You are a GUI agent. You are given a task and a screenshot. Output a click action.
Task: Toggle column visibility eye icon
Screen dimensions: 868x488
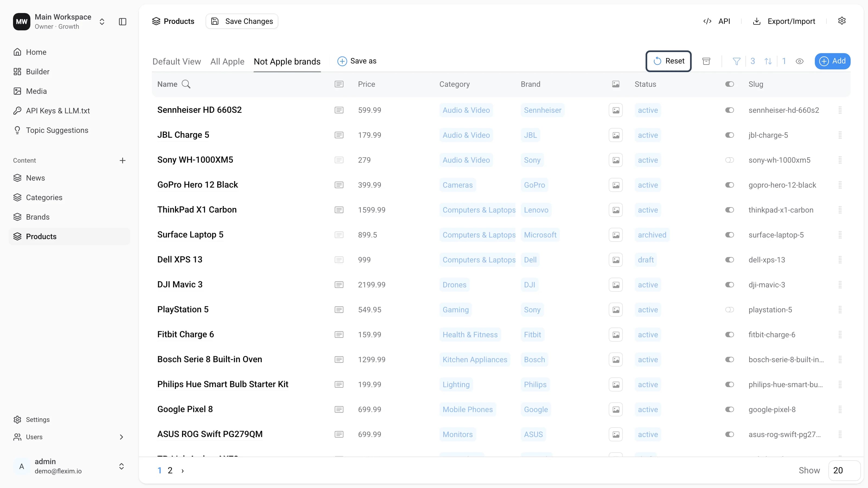tap(800, 61)
